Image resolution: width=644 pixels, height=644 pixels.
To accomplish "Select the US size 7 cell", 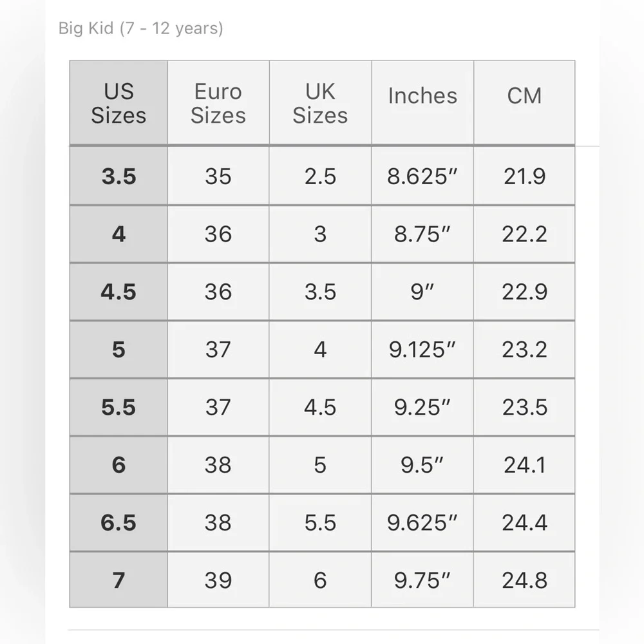I will pyautogui.click(x=118, y=580).
